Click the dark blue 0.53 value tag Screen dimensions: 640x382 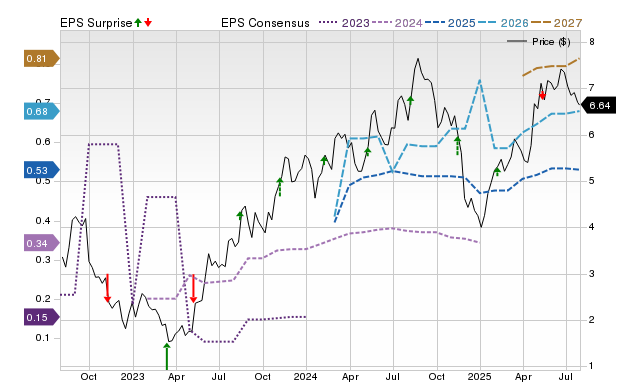tap(42, 170)
